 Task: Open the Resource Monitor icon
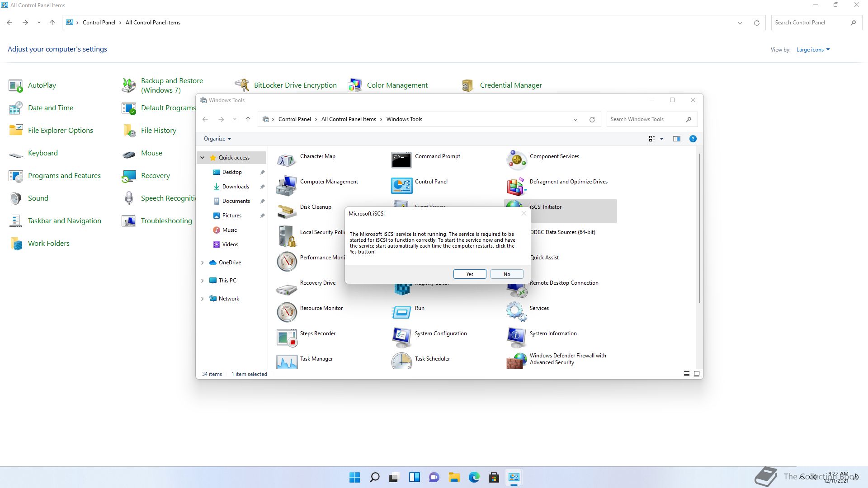pos(287,312)
